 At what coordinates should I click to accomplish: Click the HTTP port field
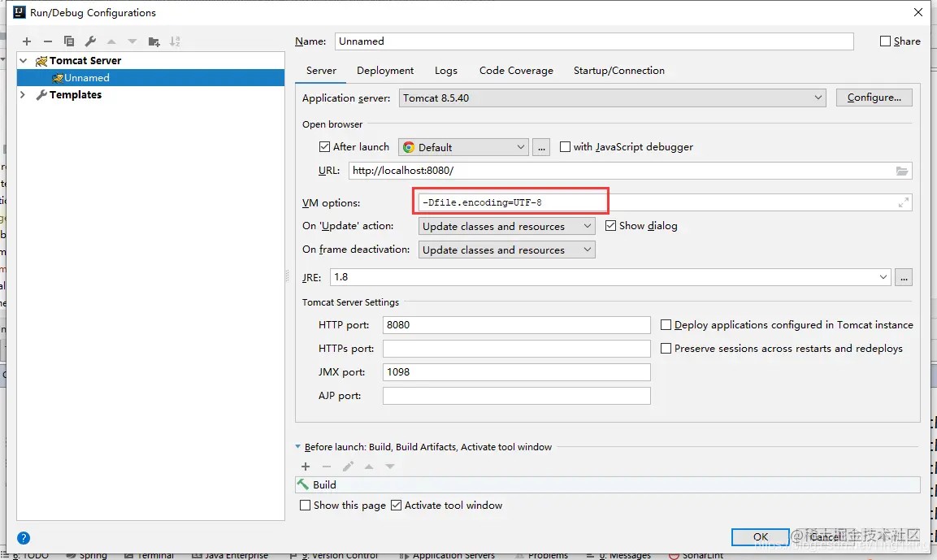[x=516, y=325]
